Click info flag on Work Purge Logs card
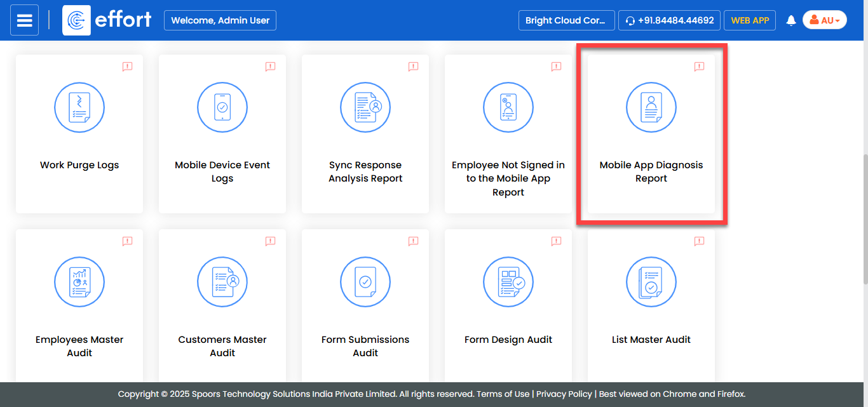The width and height of the screenshot is (868, 407). pos(127,67)
